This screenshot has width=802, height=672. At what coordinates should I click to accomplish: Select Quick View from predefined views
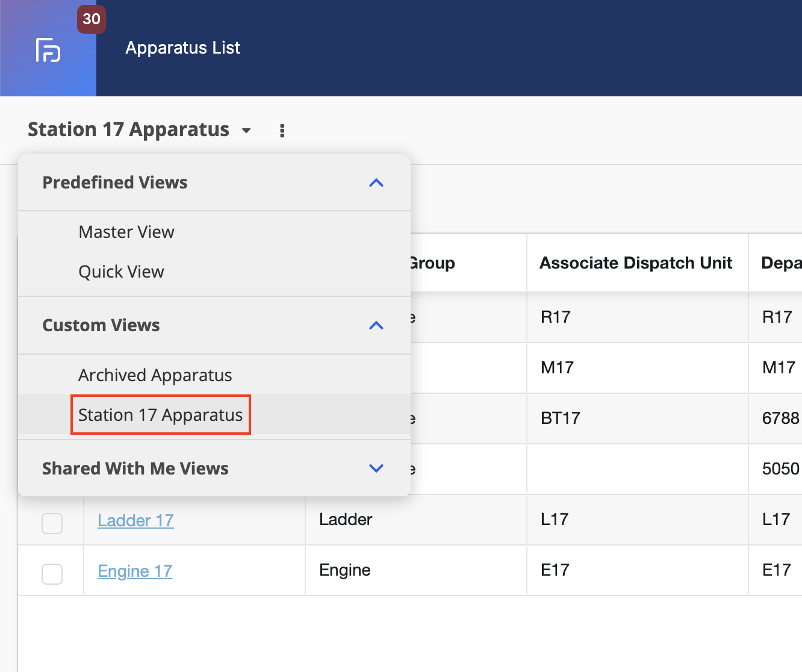121,272
